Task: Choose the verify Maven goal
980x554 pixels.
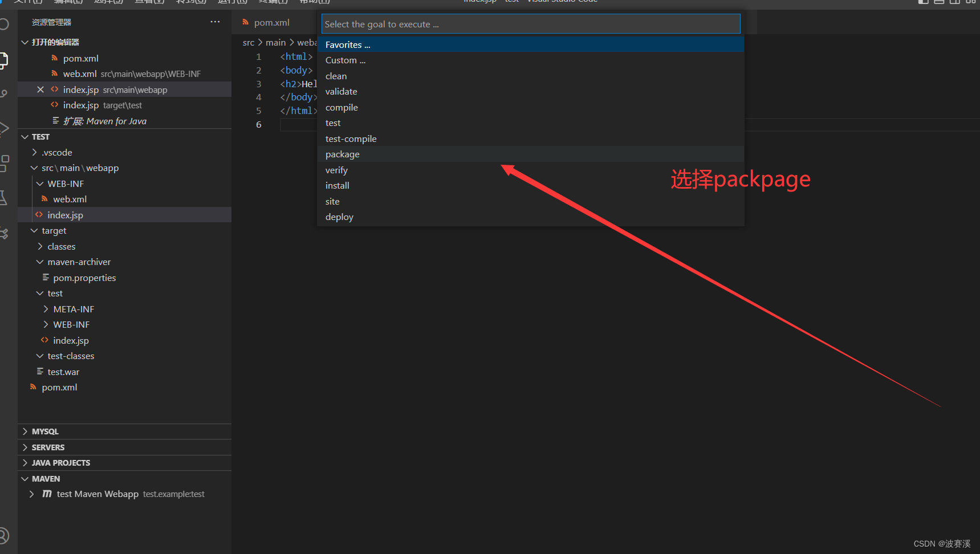Action: click(530, 170)
